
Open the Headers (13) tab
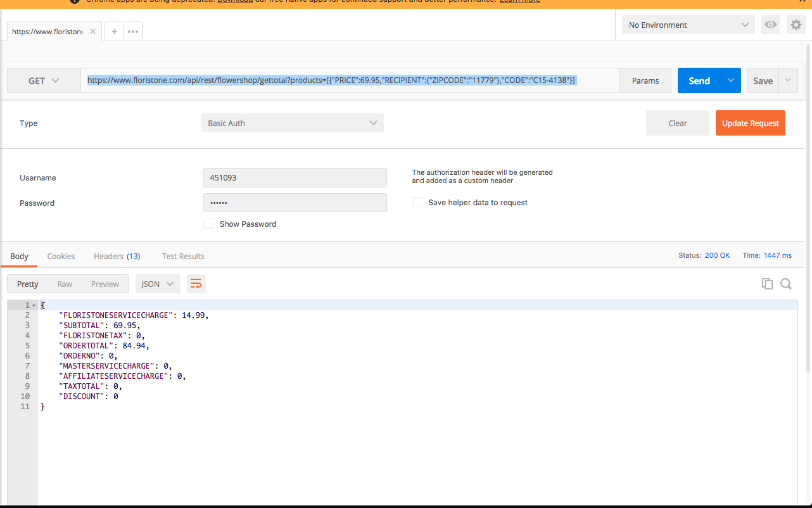[x=117, y=256]
